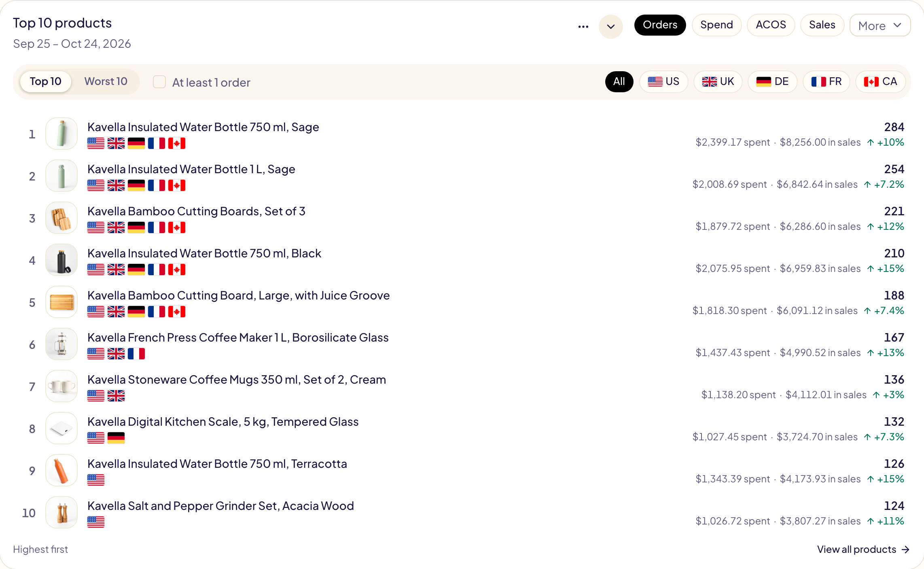The height and width of the screenshot is (569, 924).
Task: Open the More metrics dropdown
Action: (x=880, y=25)
